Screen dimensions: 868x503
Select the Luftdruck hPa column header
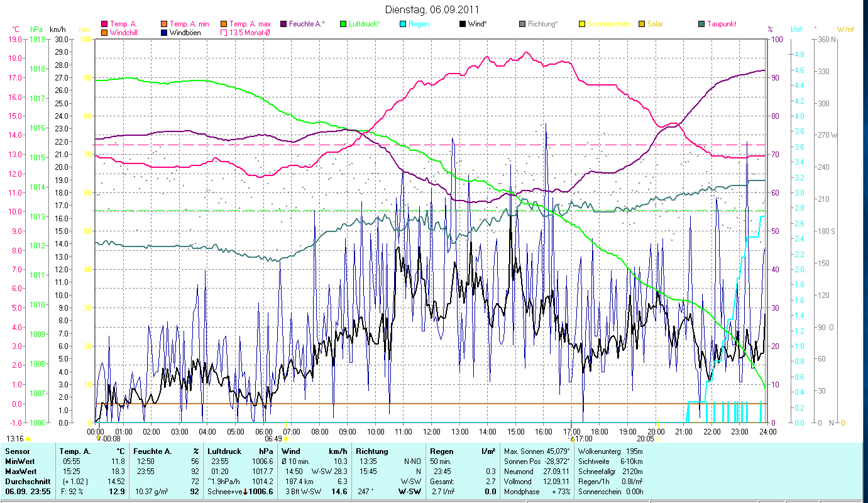pos(241,451)
